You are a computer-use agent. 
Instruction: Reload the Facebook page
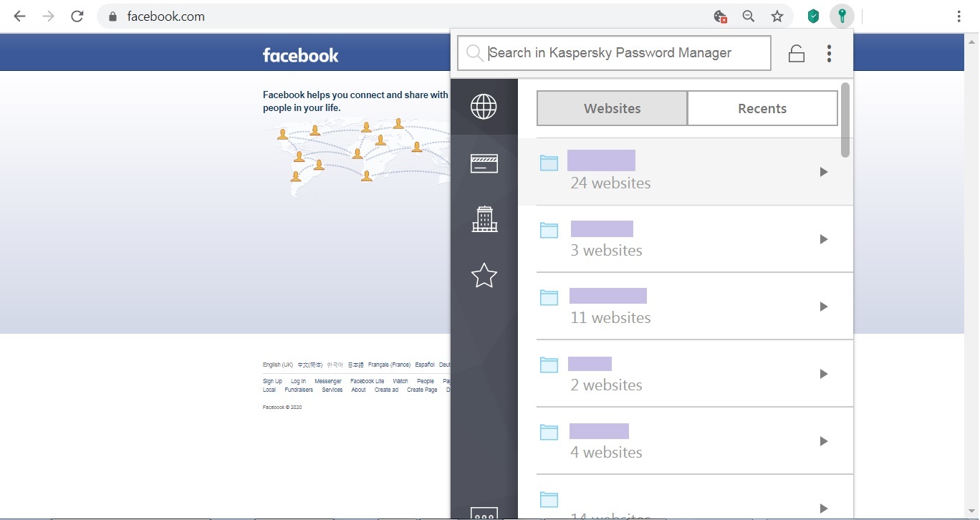click(x=77, y=16)
